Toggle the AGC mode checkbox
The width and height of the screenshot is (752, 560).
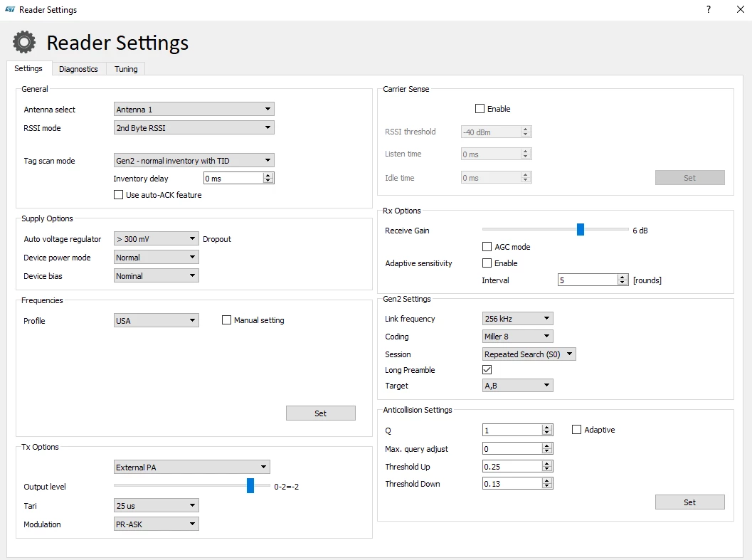point(487,247)
